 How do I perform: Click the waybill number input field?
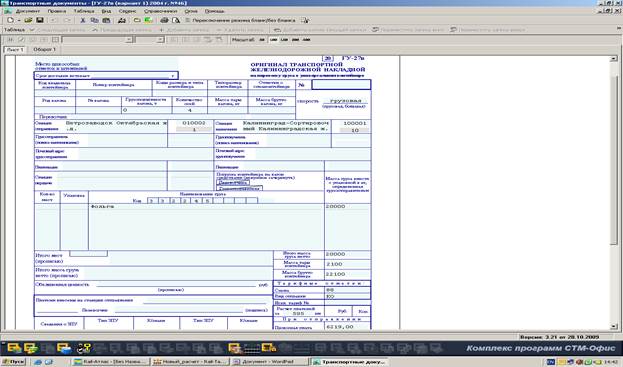[x=341, y=85]
